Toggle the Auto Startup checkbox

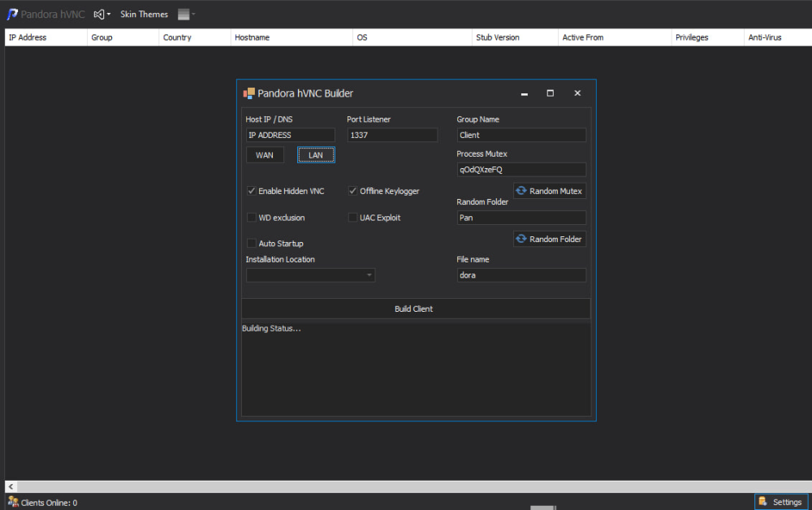click(252, 244)
